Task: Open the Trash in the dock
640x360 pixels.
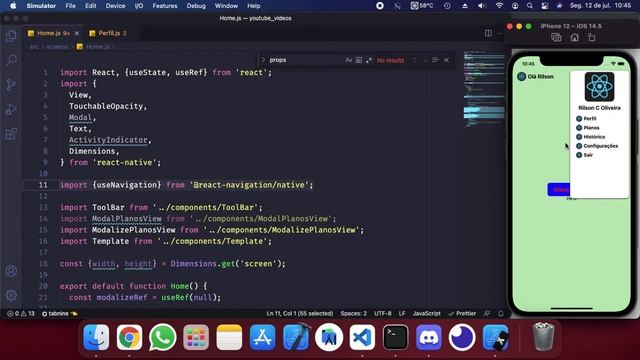Action: coord(543,337)
